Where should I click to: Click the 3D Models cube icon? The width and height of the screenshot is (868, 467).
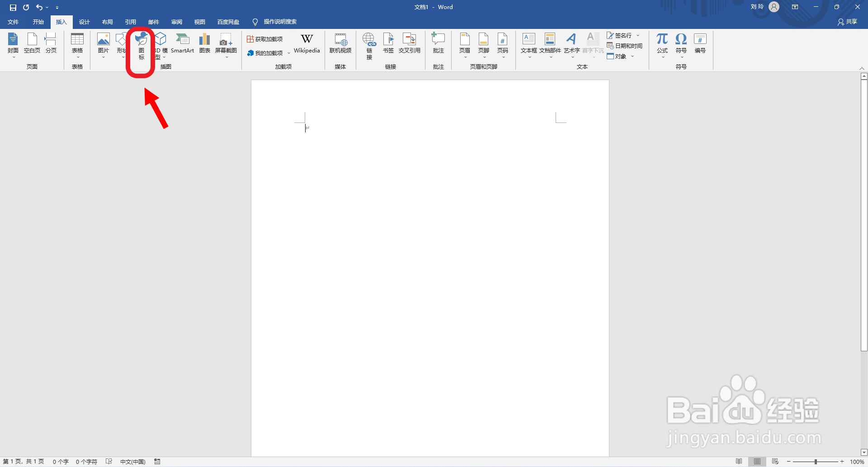[160, 39]
